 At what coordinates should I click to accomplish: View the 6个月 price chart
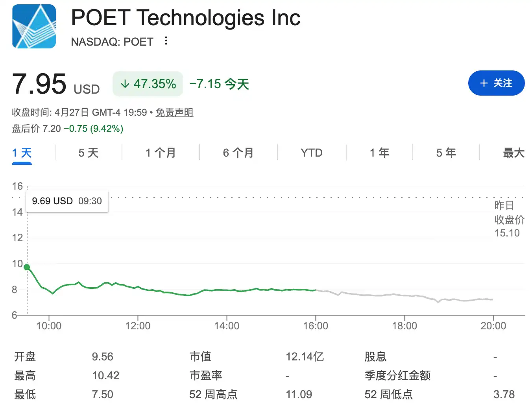coord(238,153)
